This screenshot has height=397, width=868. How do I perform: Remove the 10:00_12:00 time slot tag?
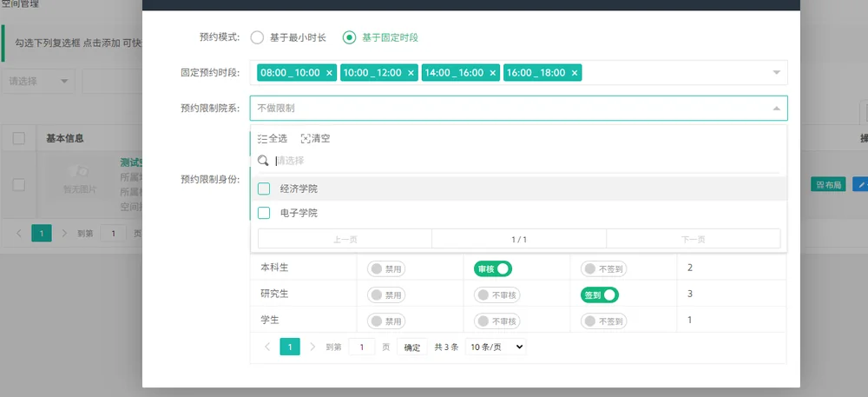point(411,73)
